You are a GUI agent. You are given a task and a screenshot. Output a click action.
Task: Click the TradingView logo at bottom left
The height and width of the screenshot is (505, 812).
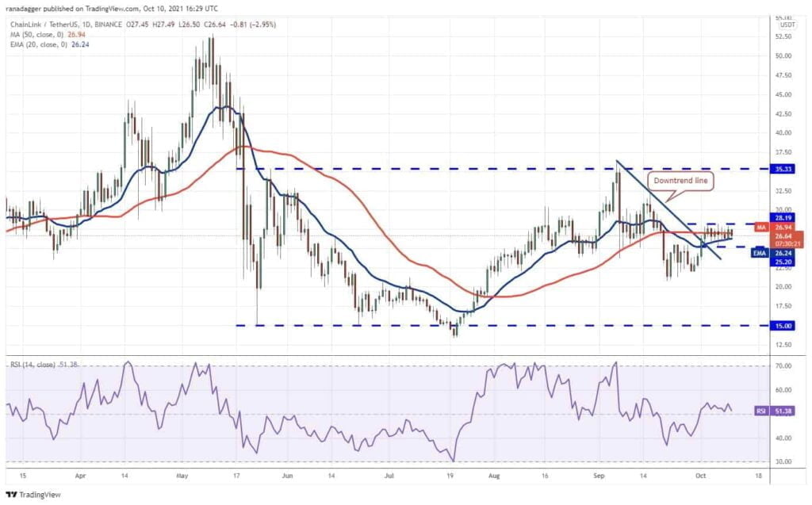[x=33, y=495]
